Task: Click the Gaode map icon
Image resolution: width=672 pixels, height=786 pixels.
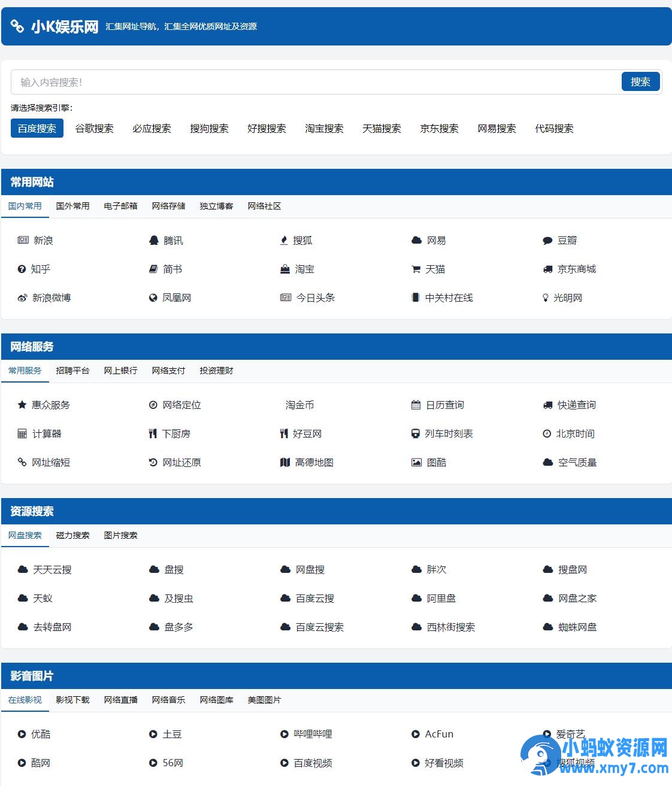Action: tap(285, 463)
